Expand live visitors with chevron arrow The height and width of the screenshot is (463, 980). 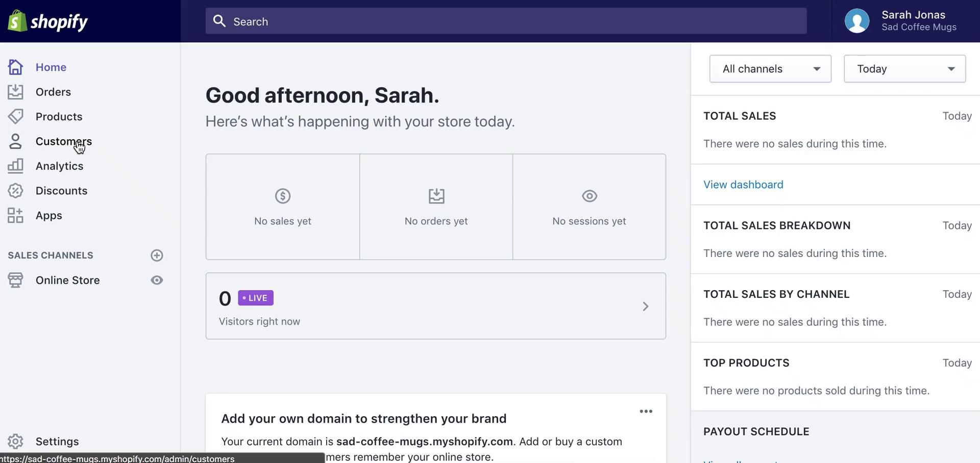pyautogui.click(x=645, y=306)
